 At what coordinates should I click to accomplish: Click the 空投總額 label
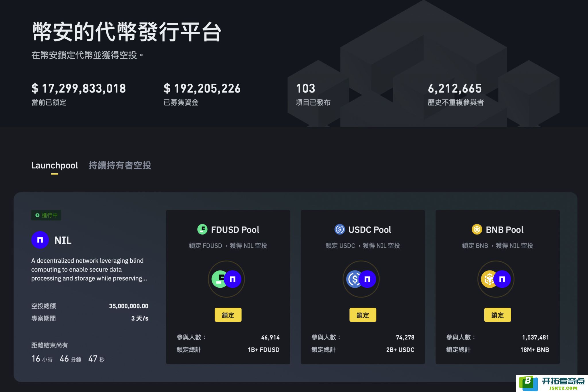click(44, 306)
